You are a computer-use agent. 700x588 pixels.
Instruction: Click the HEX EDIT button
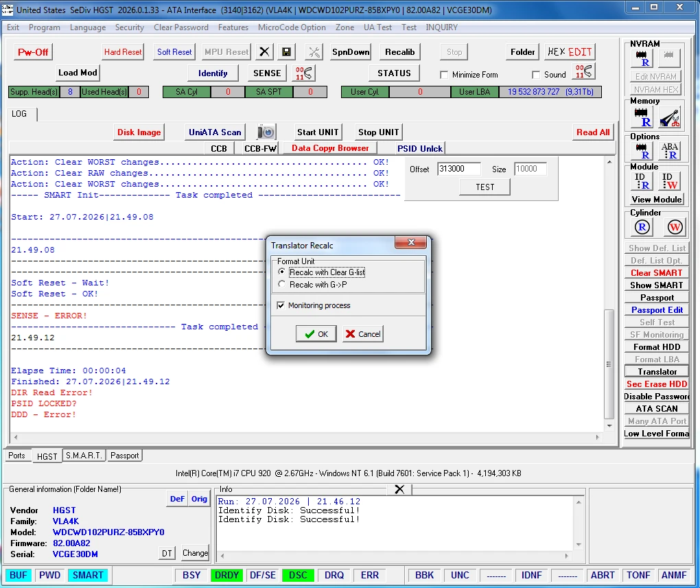570,51
